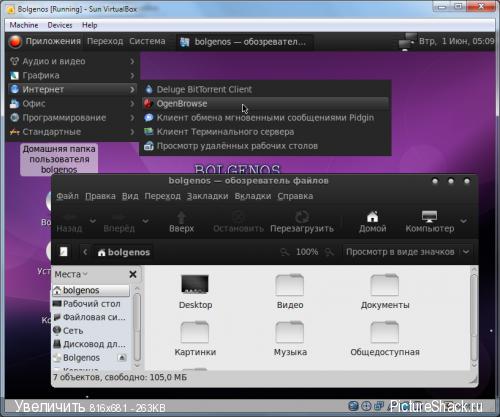
Task: Open the Система panel menu
Action: pos(147,41)
